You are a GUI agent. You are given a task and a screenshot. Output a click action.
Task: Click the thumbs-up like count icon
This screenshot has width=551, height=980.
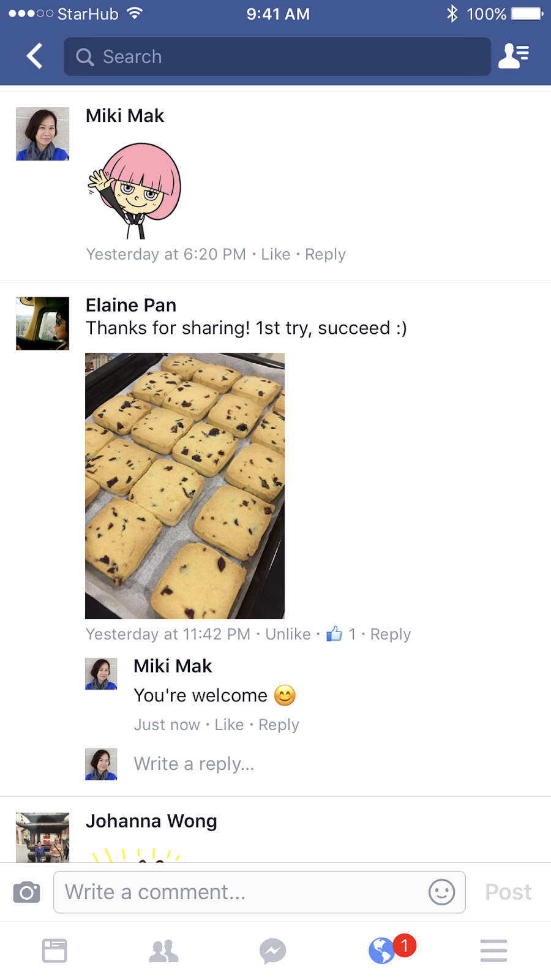(334, 633)
